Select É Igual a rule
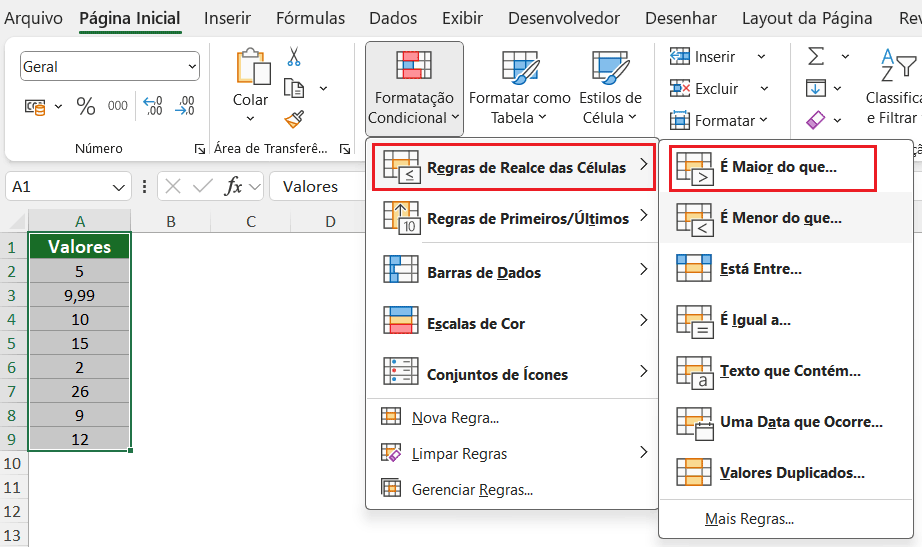Image resolution: width=922 pixels, height=547 pixels. point(786,320)
